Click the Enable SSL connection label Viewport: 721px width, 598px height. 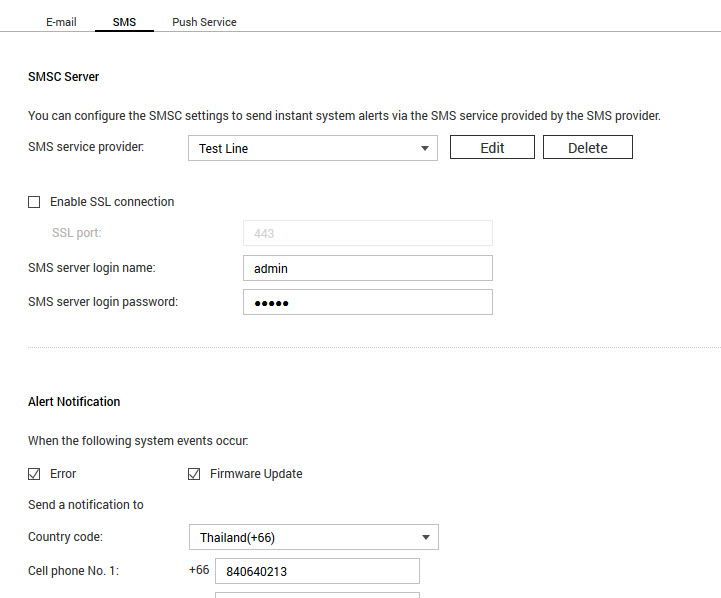point(112,202)
